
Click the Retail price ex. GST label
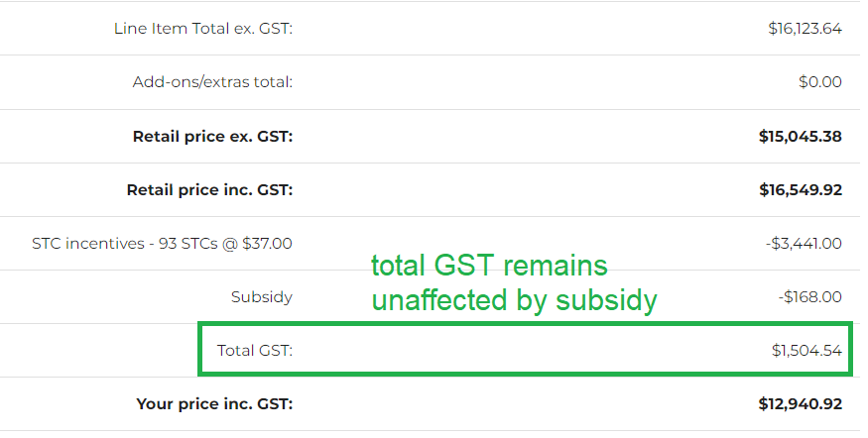(212, 136)
